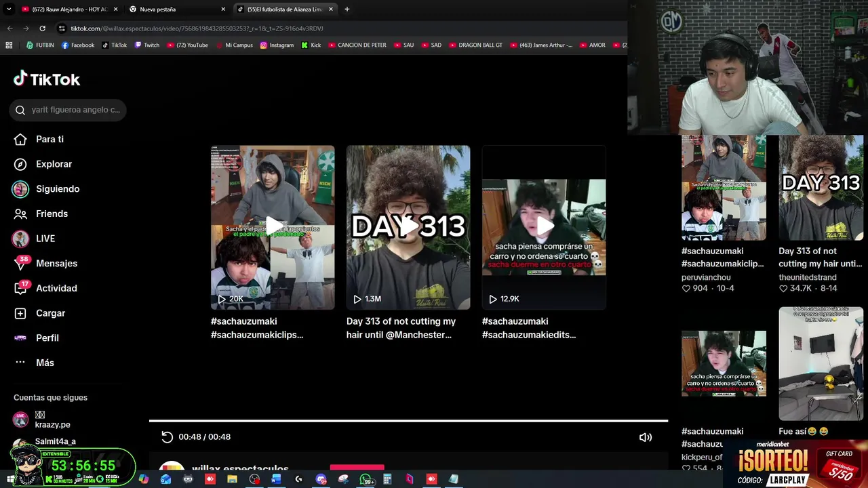This screenshot has width=868, height=488.
Task: Open Copilot from the taskbar
Action: click(x=144, y=479)
